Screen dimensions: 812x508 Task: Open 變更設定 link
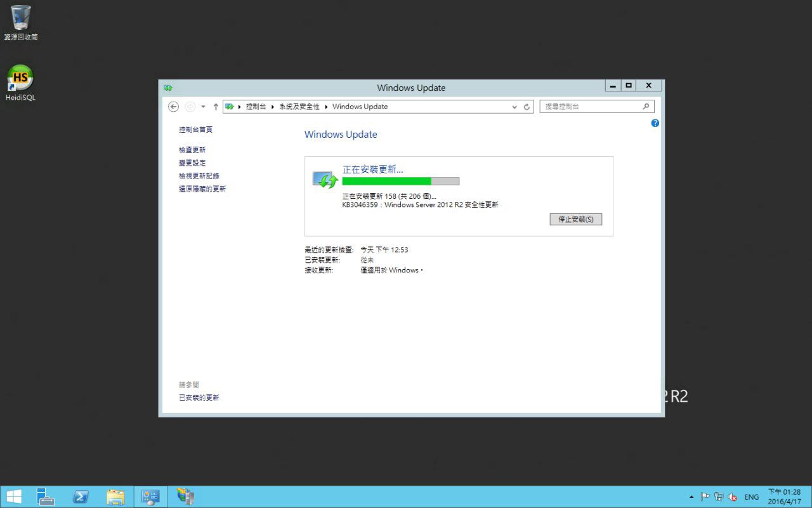coord(192,163)
